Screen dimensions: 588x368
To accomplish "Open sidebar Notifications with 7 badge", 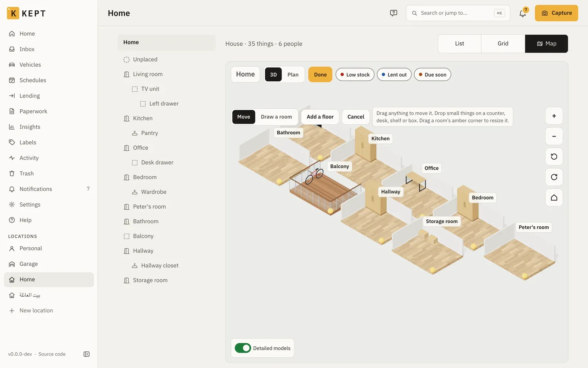I will pos(49,189).
